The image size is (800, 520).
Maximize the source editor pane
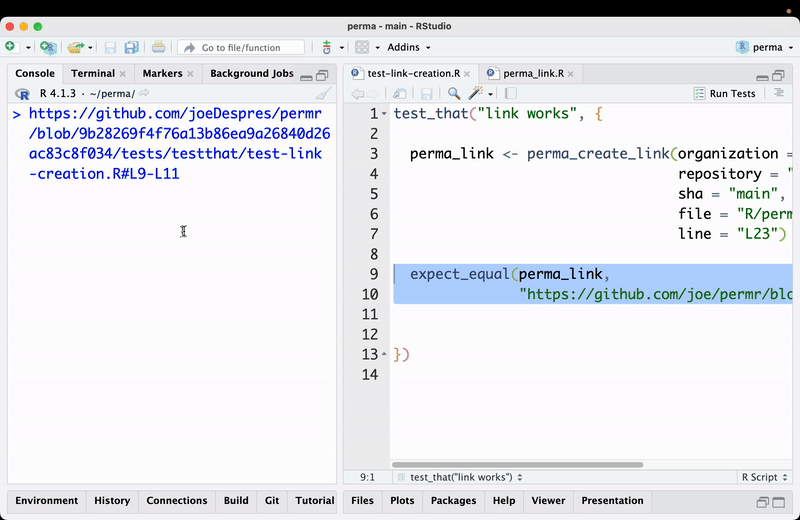(x=779, y=76)
